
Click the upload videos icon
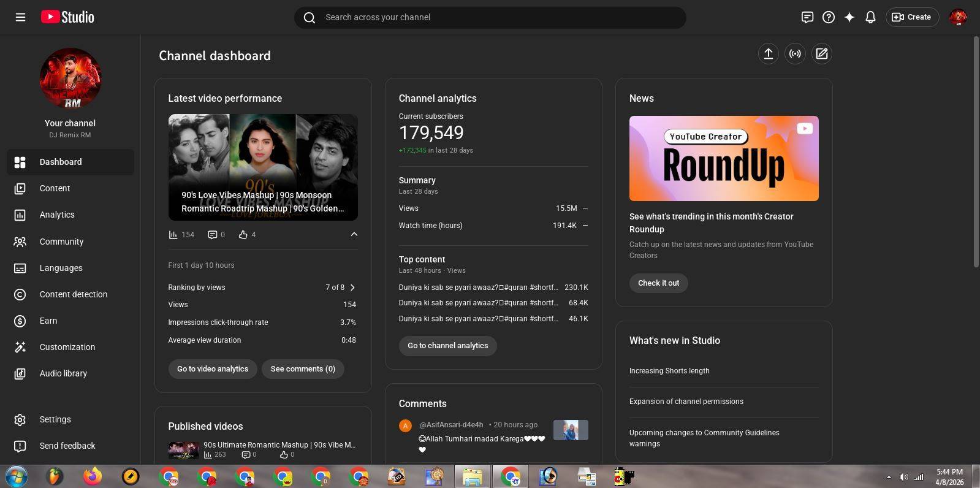click(768, 54)
